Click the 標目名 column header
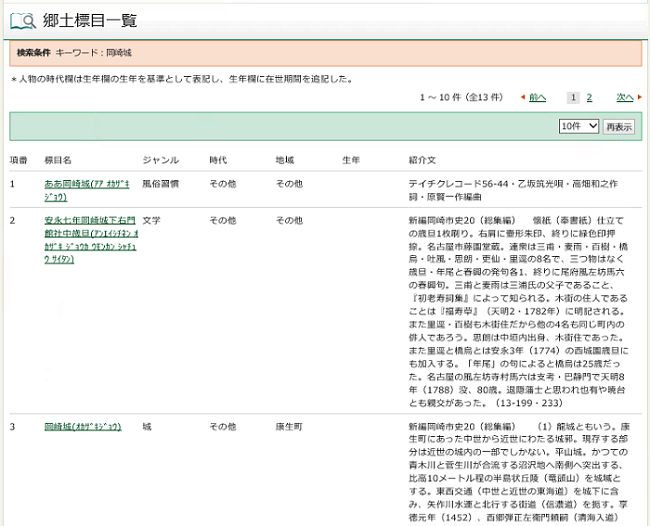650x526 pixels. coord(58,159)
